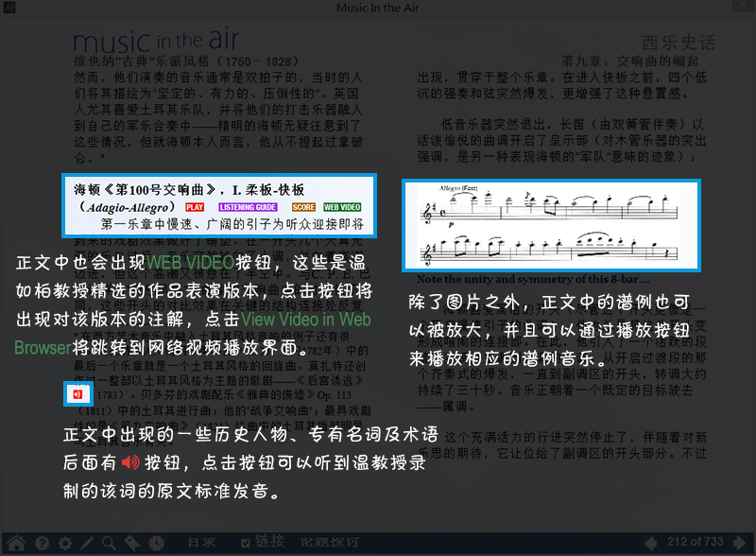Click the 第九章：交响曲的崛起 chapter heading
The height and width of the screenshot is (556, 756).
click(x=629, y=61)
